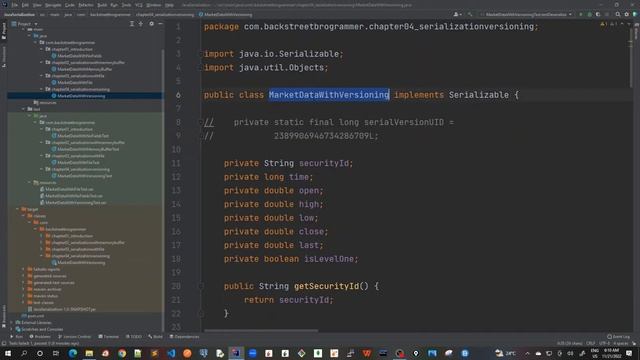Open Project panel gear options
The height and width of the screenshot is (360, 640).
click(151, 24)
